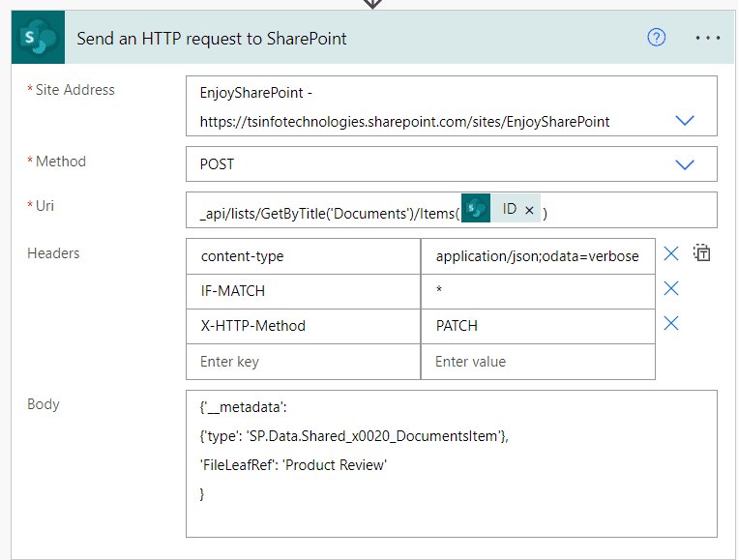This screenshot has height=560, width=738.
Task: Switch headers to text mode icon
Action: pyautogui.click(x=701, y=253)
